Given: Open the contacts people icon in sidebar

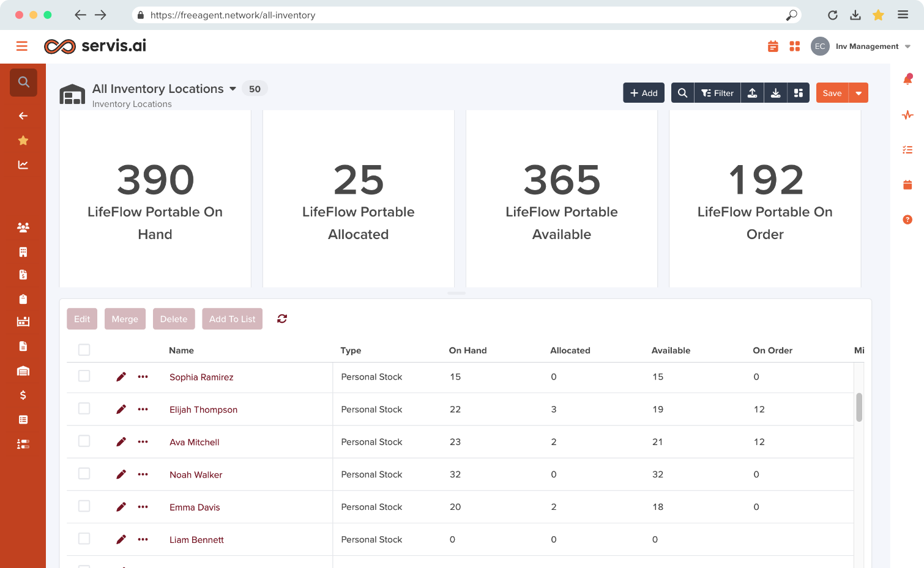Looking at the screenshot, I should click(23, 227).
